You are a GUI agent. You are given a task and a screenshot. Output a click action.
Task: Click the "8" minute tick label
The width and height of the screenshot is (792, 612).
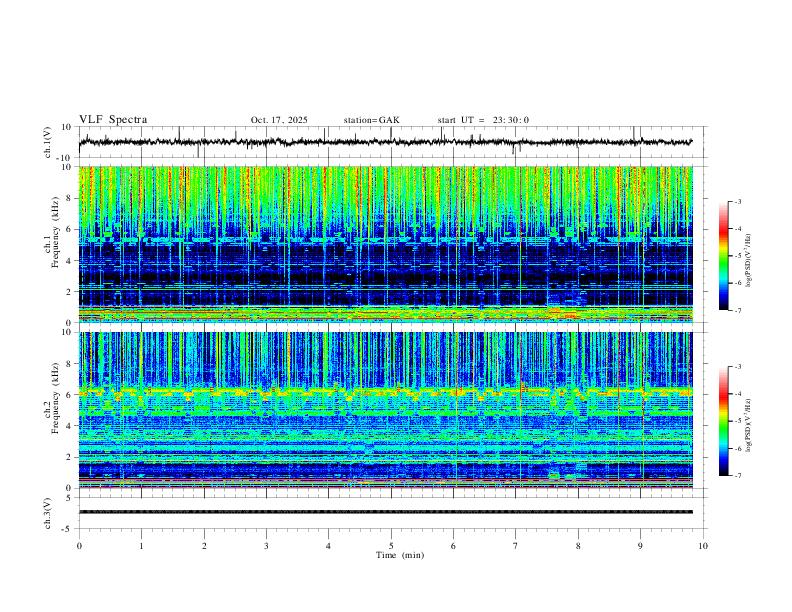tap(578, 546)
